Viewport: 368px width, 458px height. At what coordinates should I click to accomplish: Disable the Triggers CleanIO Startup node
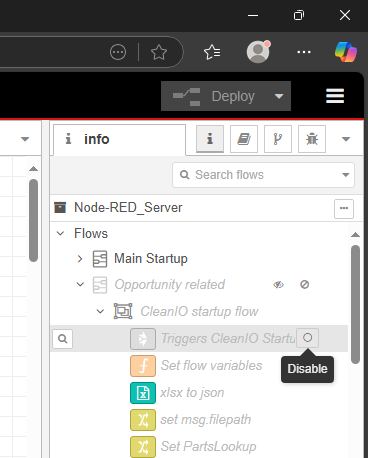[x=307, y=338]
